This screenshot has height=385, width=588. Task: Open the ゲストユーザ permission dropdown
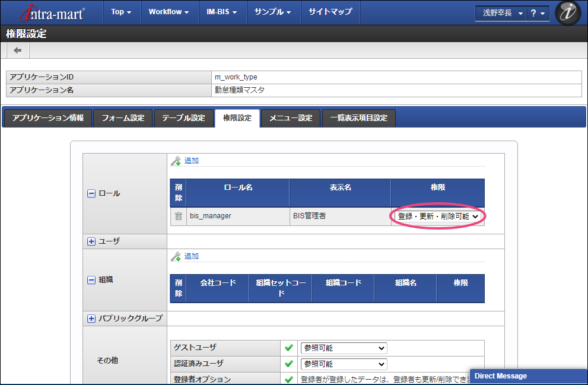coord(344,348)
